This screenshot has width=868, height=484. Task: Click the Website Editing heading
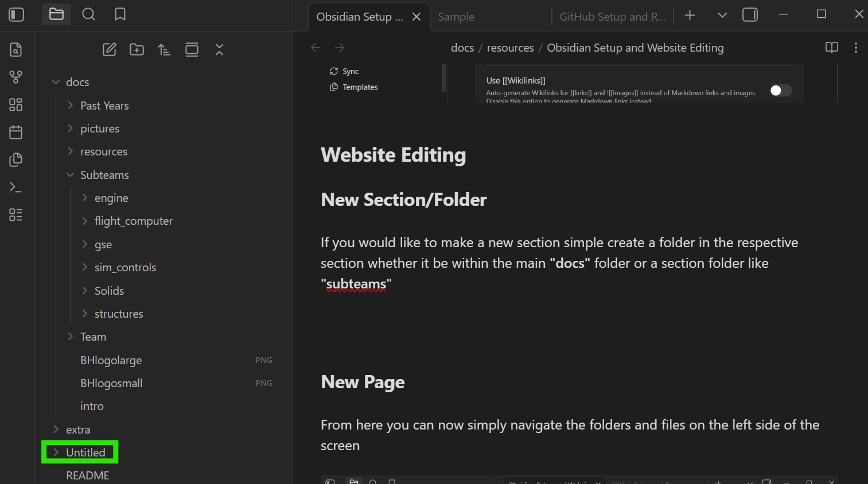tap(394, 155)
